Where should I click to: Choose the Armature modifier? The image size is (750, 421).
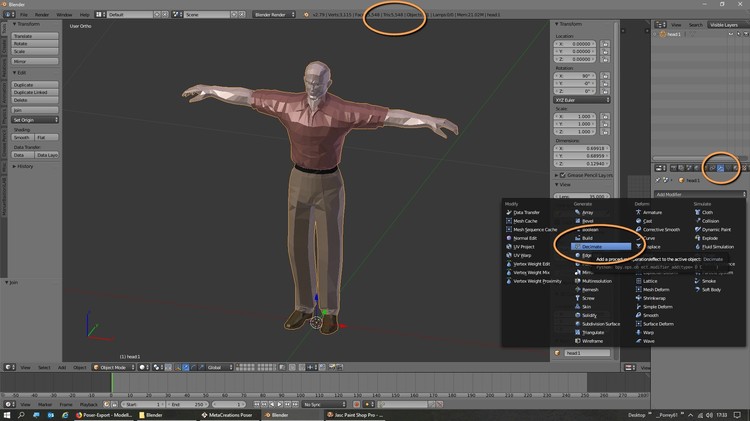pos(651,212)
